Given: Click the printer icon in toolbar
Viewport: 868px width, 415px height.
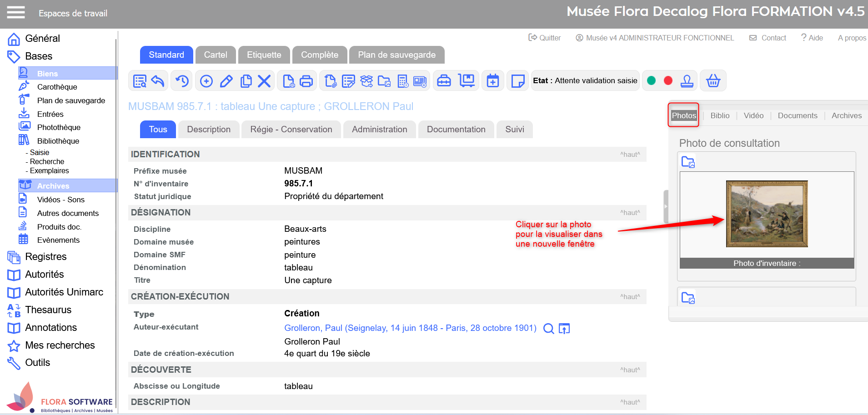Looking at the screenshot, I should (306, 81).
